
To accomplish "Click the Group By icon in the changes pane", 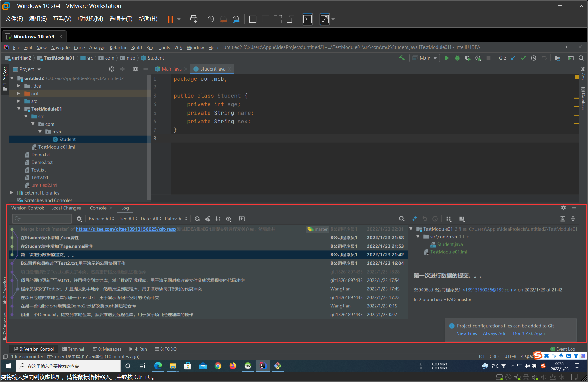I will tap(448, 219).
